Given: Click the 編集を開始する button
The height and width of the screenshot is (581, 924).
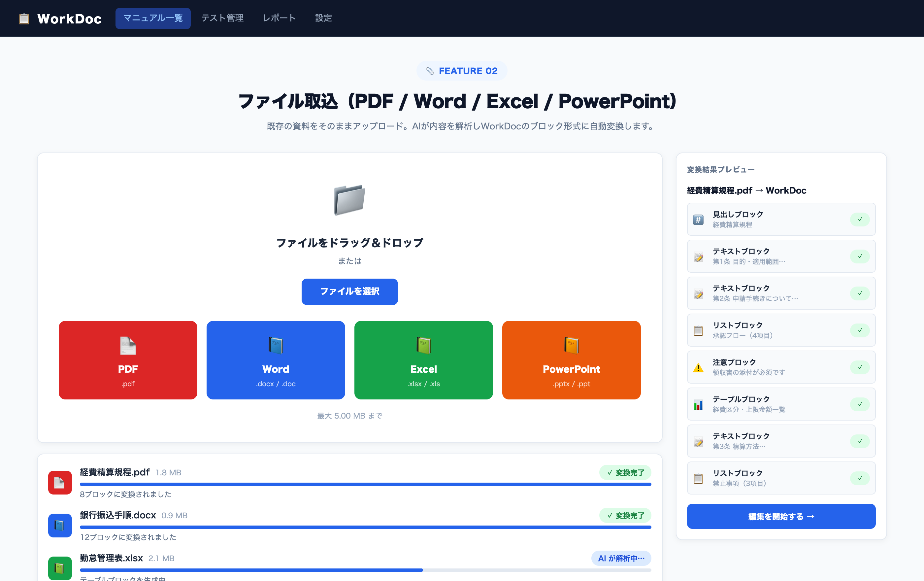Looking at the screenshot, I should coord(781,517).
